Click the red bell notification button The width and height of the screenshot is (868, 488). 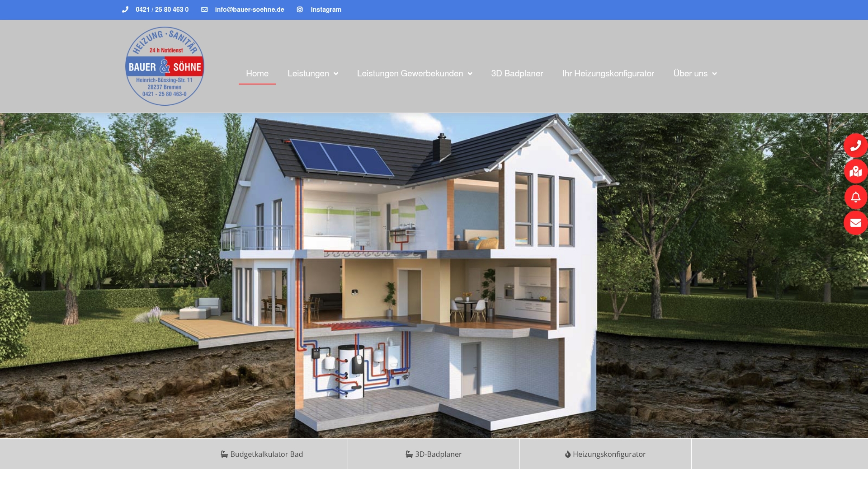click(x=855, y=197)
